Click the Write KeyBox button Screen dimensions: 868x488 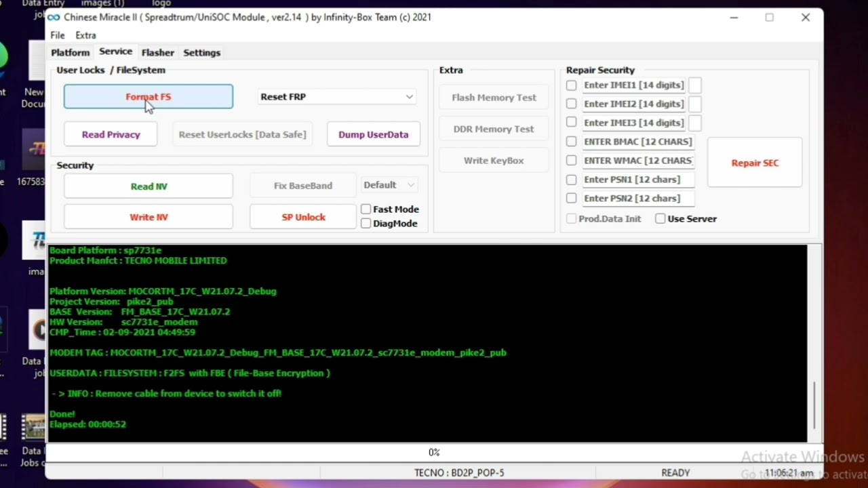[x=494, y=160]
